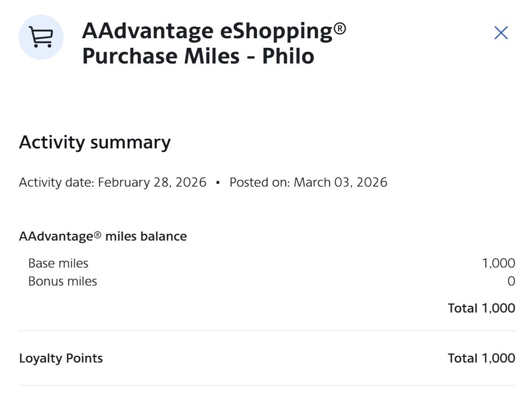Click the bullet separator between the dates

point(218,183)
